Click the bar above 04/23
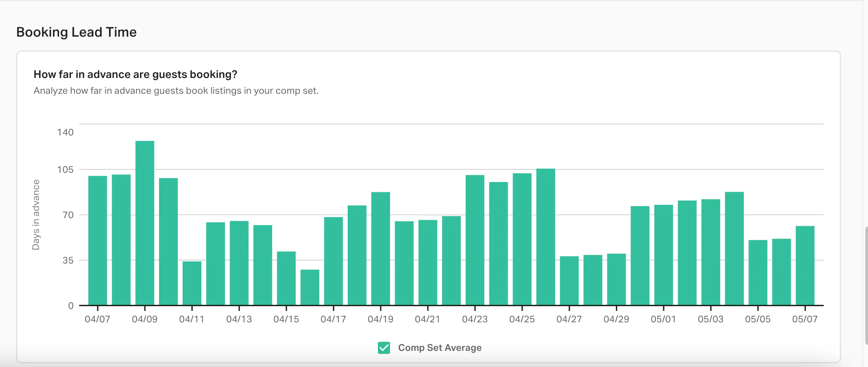868x367 pixels. pos(475,240)
